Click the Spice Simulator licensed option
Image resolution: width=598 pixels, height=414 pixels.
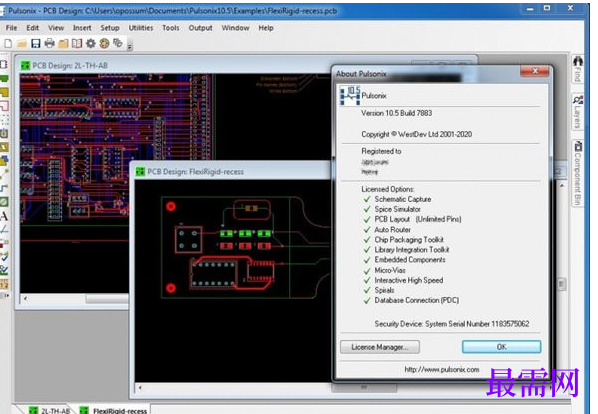click(x=397, y=209)
